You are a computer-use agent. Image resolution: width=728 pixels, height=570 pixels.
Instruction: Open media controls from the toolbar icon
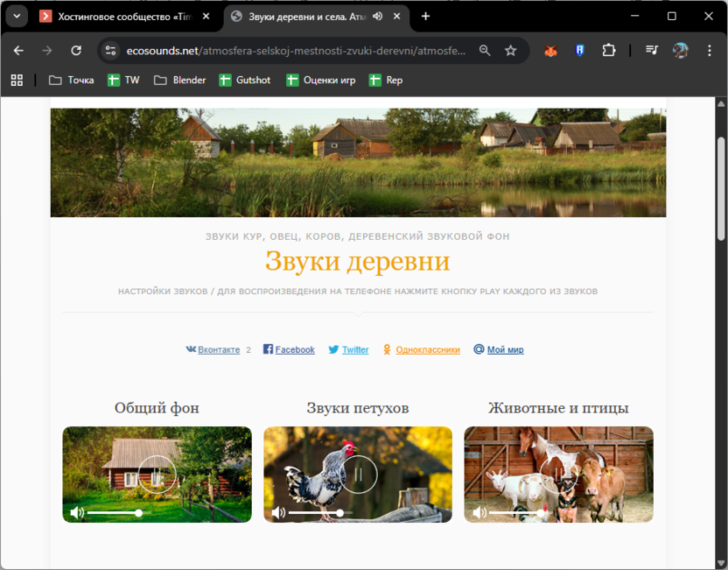(651, 51)
